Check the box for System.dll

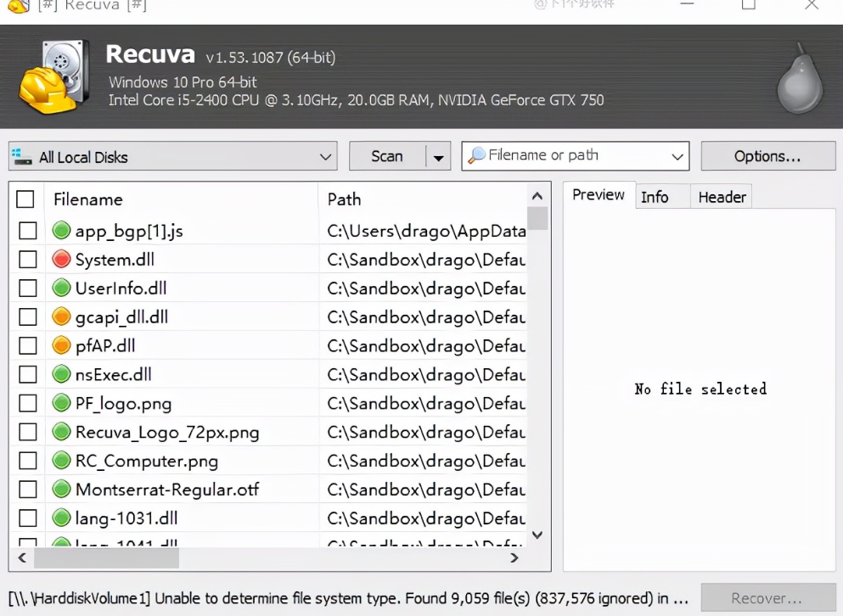(x=27, y=259)
